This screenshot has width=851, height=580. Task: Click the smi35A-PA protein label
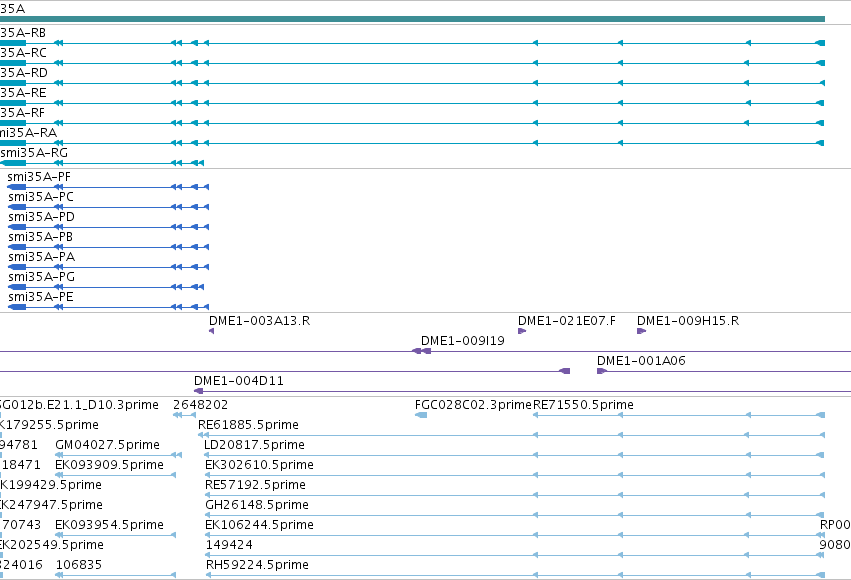[41, 257]
